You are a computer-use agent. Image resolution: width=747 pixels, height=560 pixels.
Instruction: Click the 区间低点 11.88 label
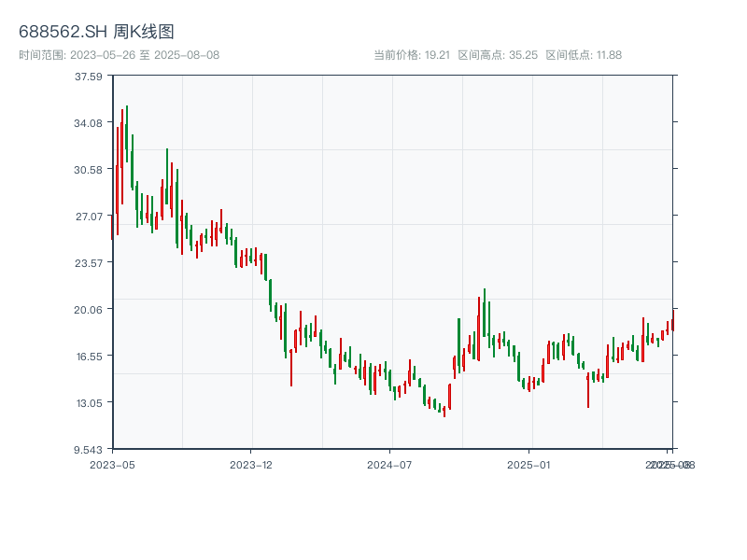[584, 55]
